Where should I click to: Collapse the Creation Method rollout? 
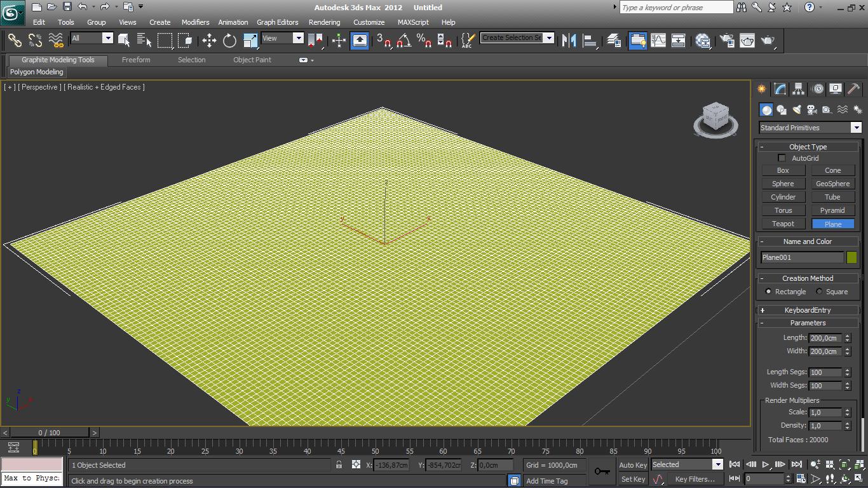click(x=808, y=278)
